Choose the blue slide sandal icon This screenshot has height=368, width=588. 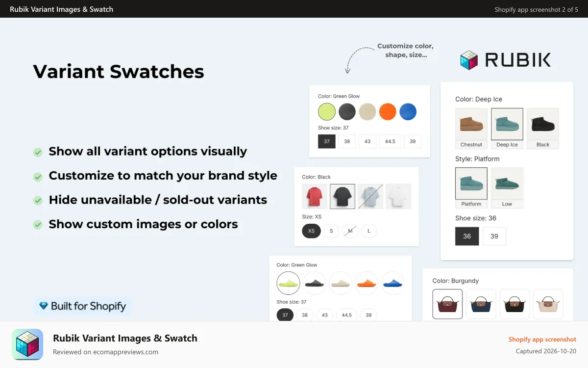click(393, 283)
